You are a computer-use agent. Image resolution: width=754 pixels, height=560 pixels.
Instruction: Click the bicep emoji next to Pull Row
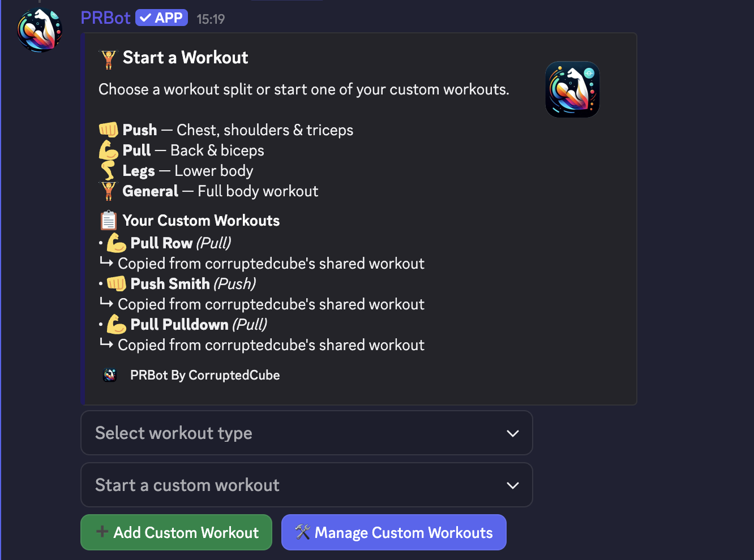pyautogui.click(x=117, y=243)
